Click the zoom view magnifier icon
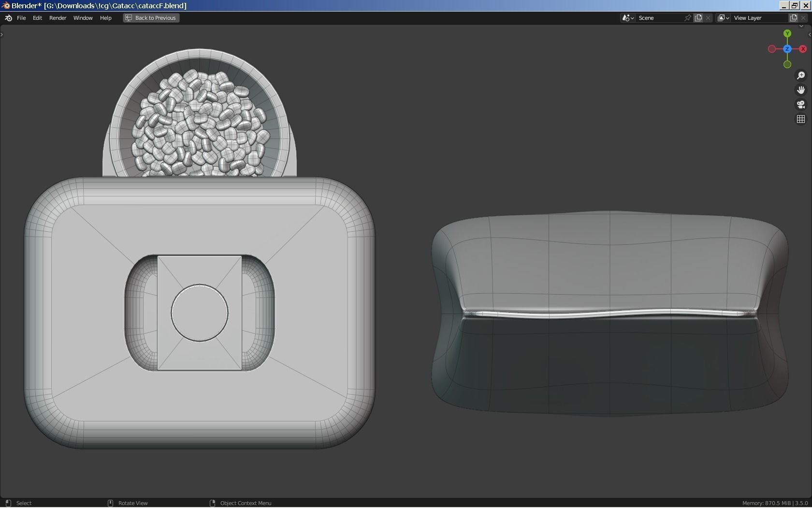 tap(801, 75)
